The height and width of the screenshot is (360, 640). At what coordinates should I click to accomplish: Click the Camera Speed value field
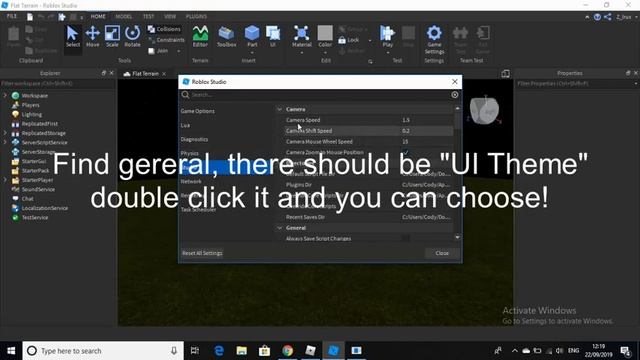point(427,120)
